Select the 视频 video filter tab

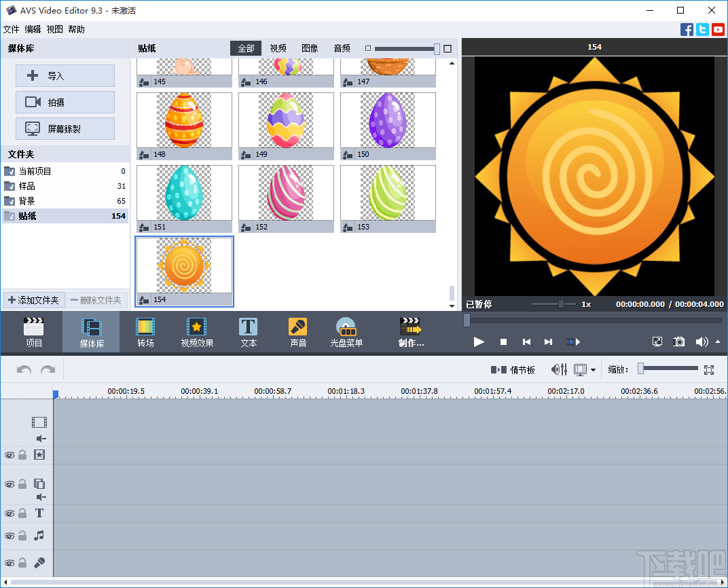pyautogui.click(x=278, y=48)
